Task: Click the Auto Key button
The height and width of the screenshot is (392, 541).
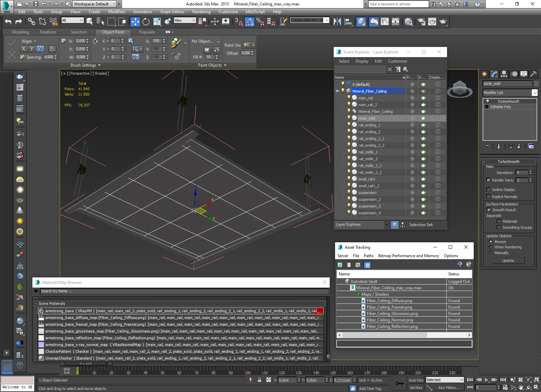Action: [416, 380]
